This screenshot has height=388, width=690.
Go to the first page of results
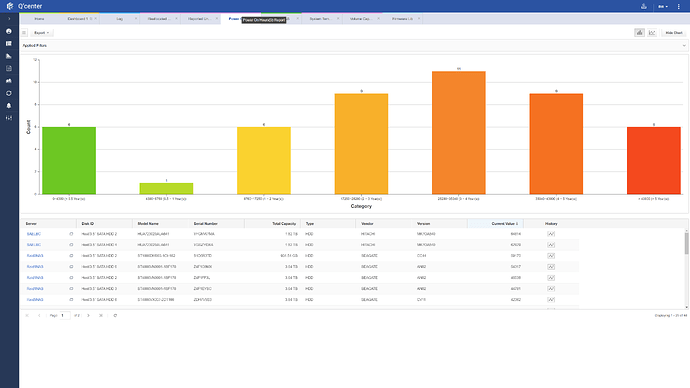point(27,315)
